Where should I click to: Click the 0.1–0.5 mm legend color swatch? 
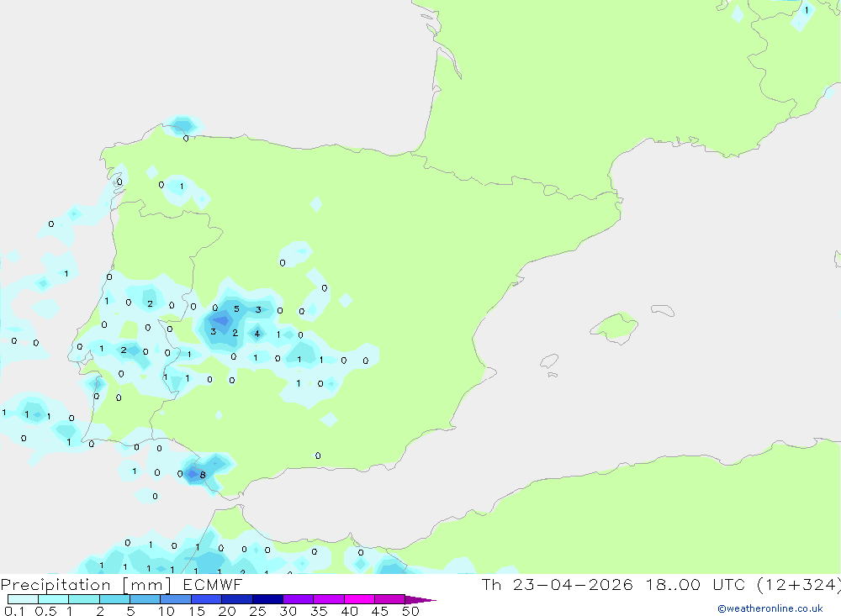tap(23, 599)
